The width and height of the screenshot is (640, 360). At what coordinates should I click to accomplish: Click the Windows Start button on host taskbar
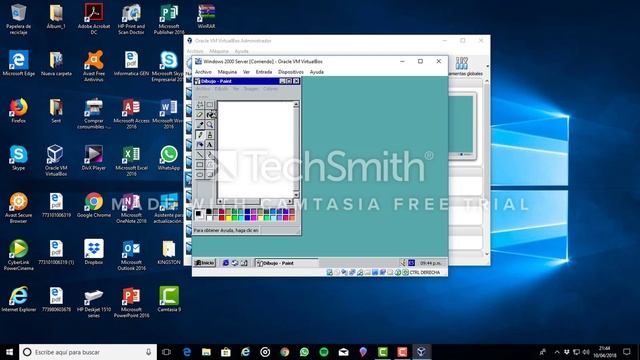point(9,351)
